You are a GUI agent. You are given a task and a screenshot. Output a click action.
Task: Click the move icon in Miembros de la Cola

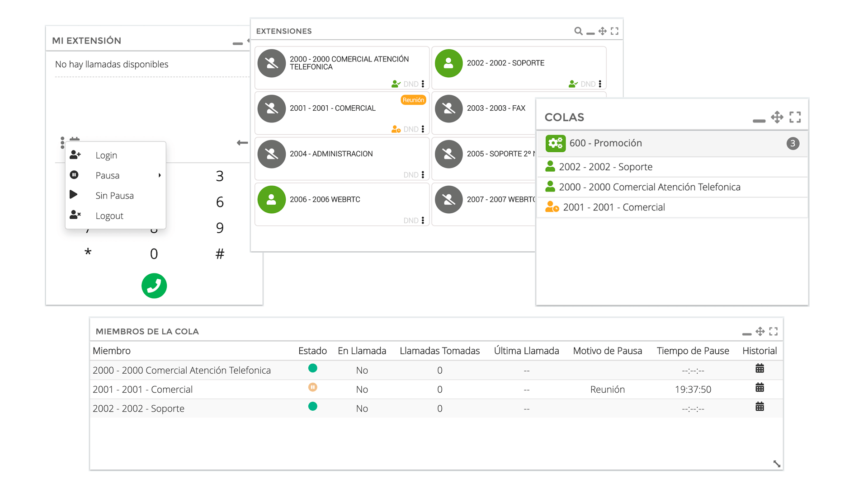coord(760,331)
